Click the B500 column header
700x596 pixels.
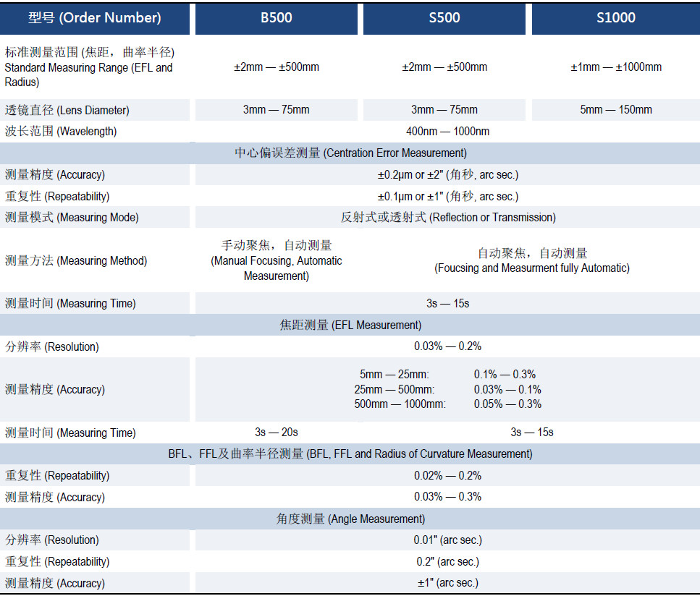(276, 18)
